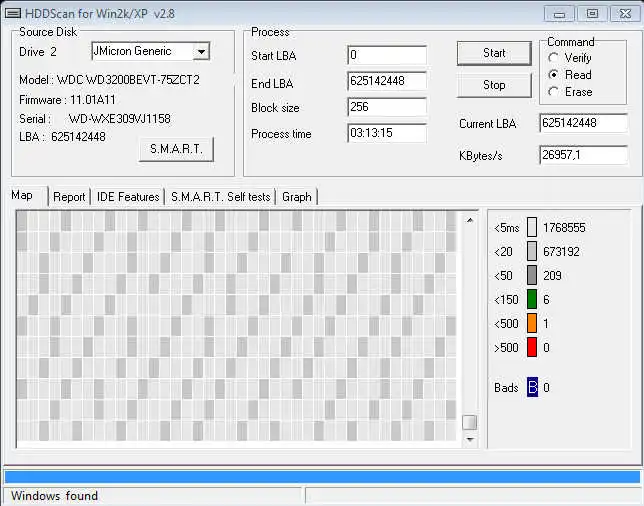Select the Verify command radio button
The width and height of the screenshot is (644, 506).
tap(554, 58)
